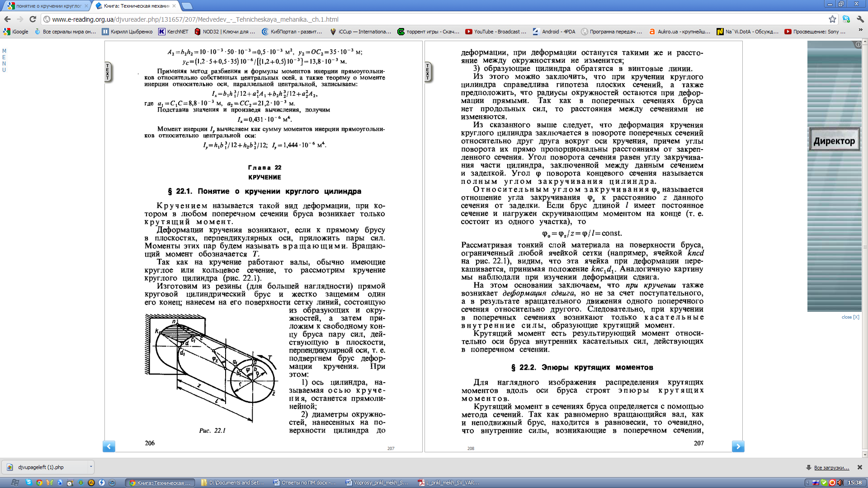Close the downloads bar
868x488 pixels.
coord(859,467)
